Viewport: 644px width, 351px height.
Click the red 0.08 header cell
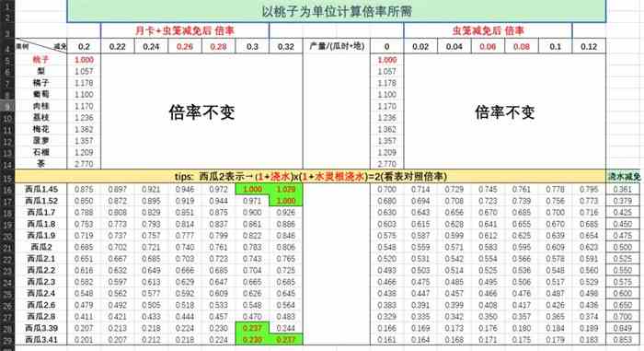tap(522, 46)
